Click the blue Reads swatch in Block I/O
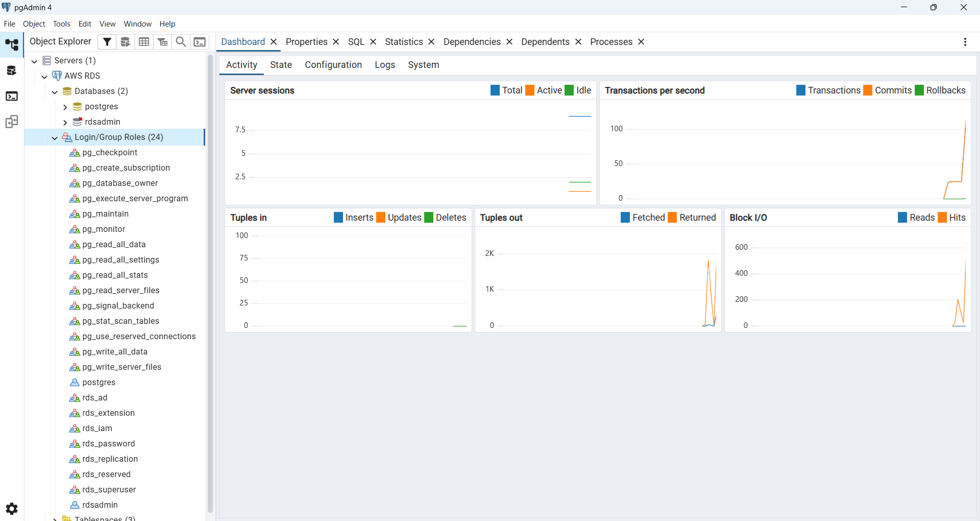 pos(902,218)
